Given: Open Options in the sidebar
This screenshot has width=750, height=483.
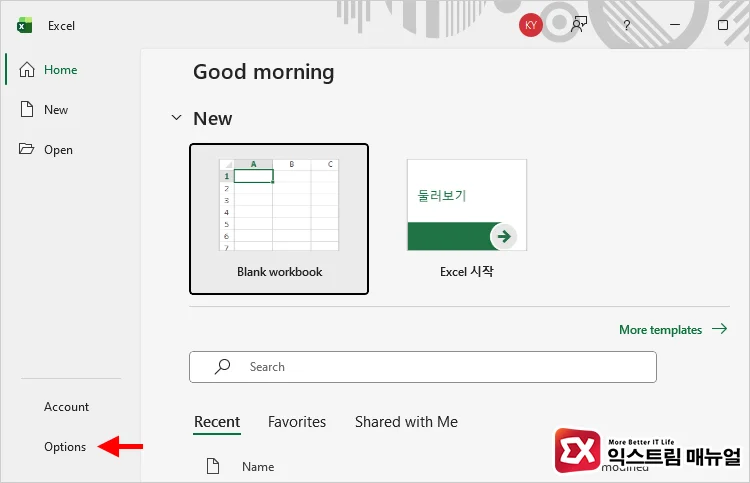Looking at the screenshot, I should pyautogui.click(x=65, y=447).
